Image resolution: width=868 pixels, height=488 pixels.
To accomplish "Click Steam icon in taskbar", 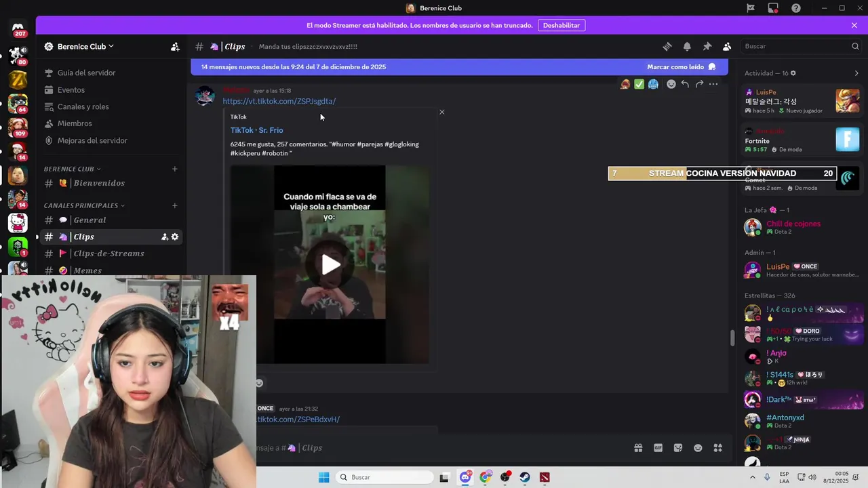I will pos(525,477).
